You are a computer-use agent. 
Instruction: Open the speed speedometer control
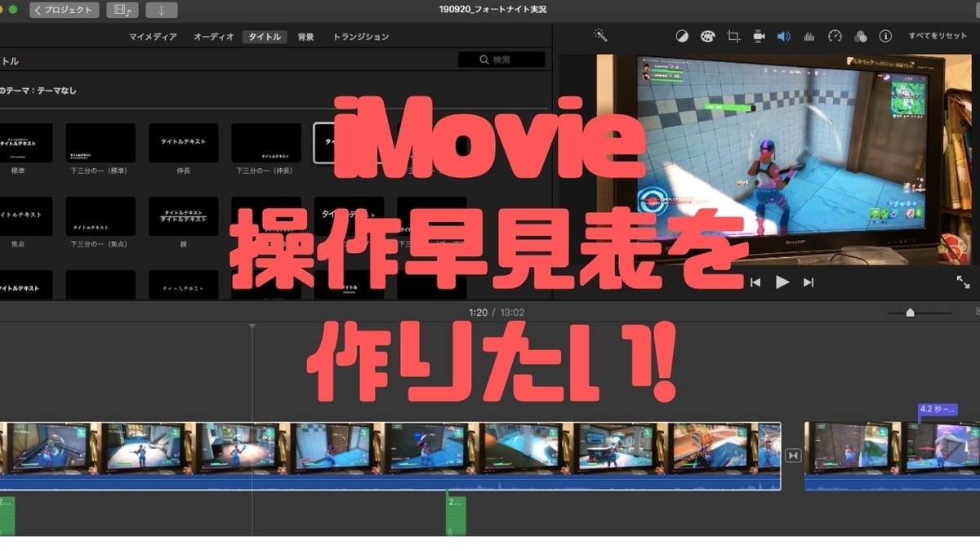(835, 36)
